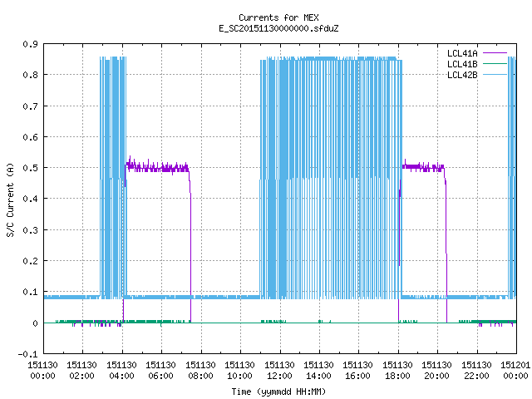Click the 0.2 y-axis tick label
Viewport: 532px width, 399px height.
pyautogui.click(x=30, y=261)
